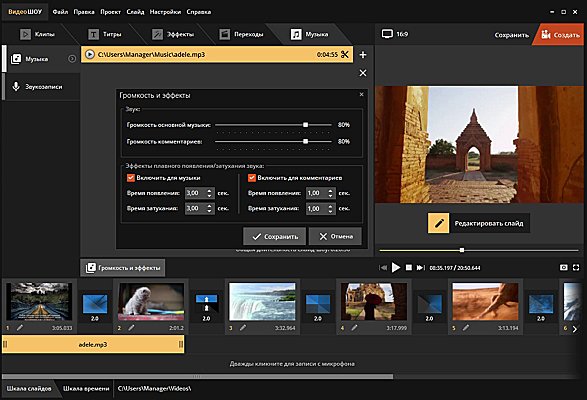
Task: Click the 16:9 aspect ratio selector
Action: pos(395,34)
